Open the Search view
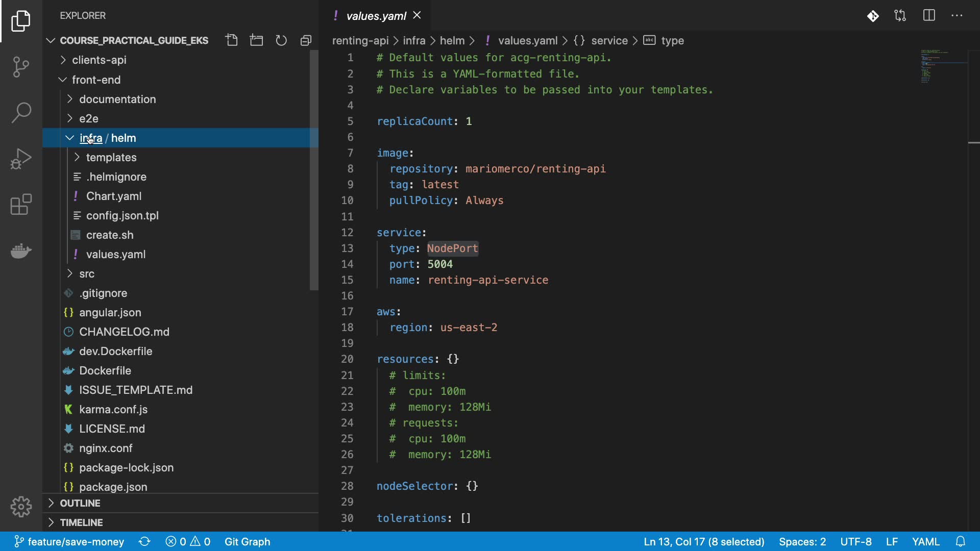The height and width of the screenshot is (551, 980). pos(21,112)
